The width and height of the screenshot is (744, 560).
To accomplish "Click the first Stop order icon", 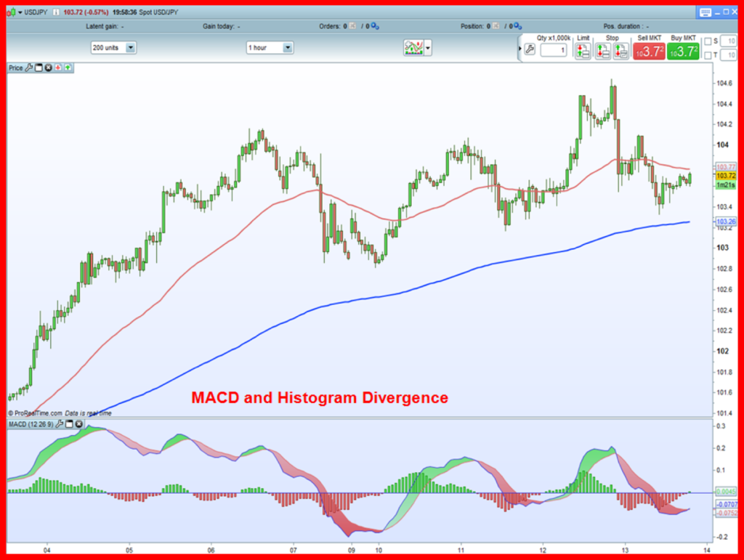I will [604, 49].
